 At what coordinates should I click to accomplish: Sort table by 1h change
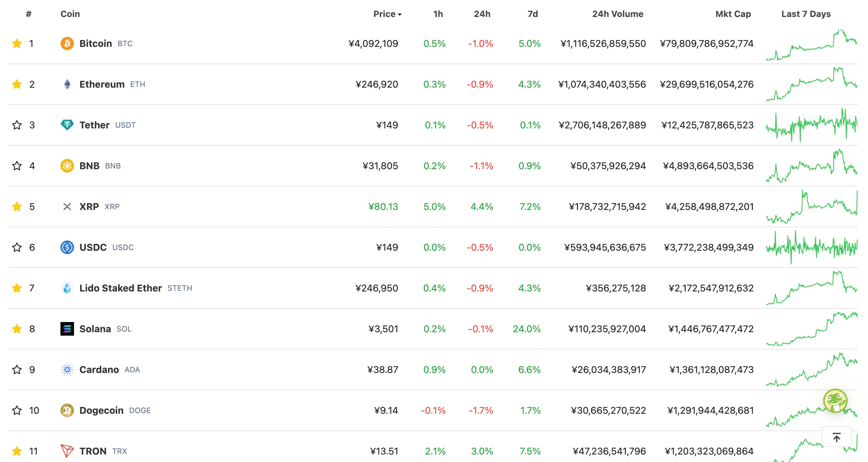(438, 14)
